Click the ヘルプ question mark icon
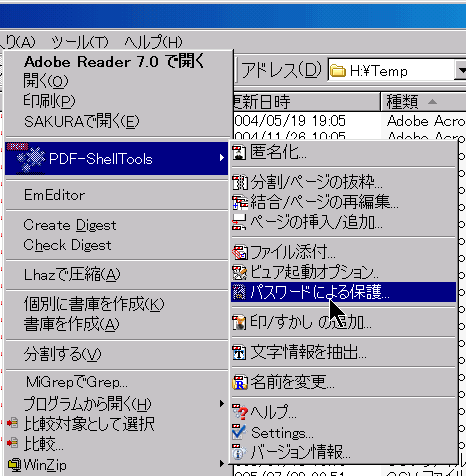The width and height of the screenshot is (466, 476). [x=240, y=412]
